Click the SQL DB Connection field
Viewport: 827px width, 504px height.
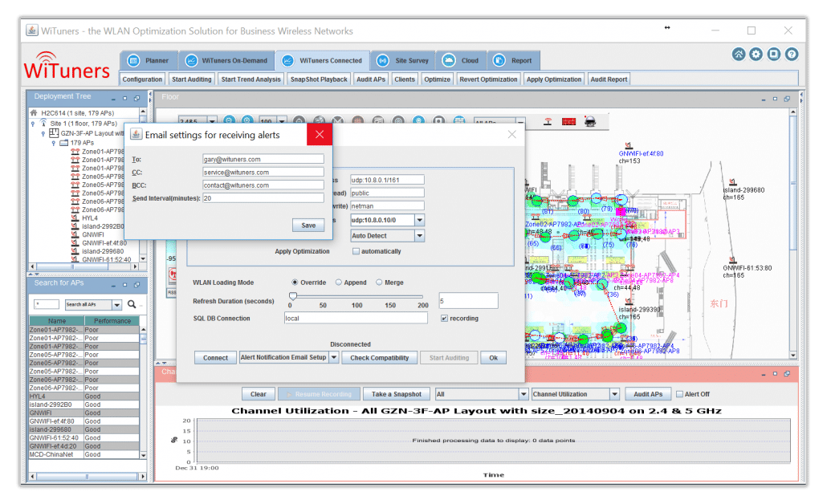pyautogui.click(x=356, y=319)
